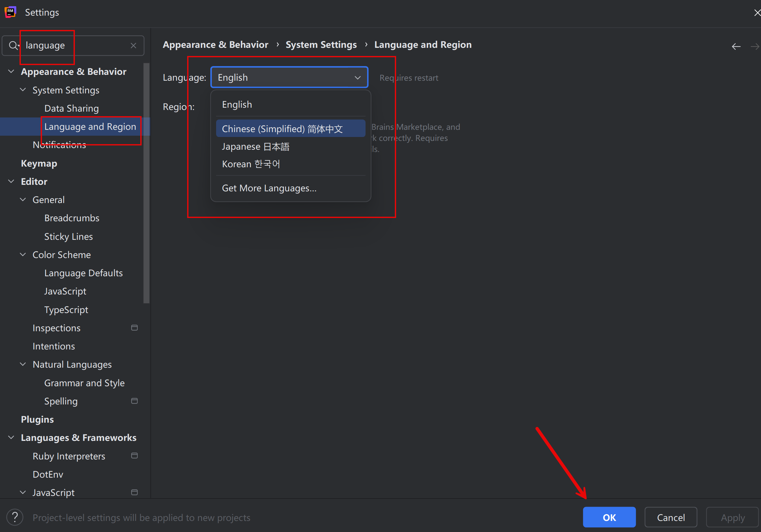761x532 pixels.
Task: Collapse the Editor tree node
Action: pyautogui.click(x=11, y=181)
